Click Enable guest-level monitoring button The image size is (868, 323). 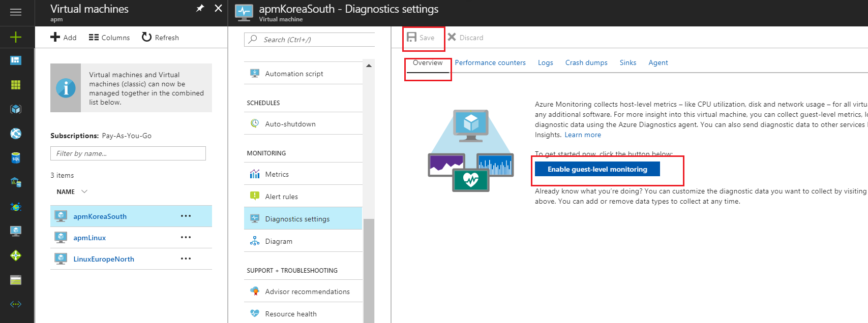pos(597,169)
